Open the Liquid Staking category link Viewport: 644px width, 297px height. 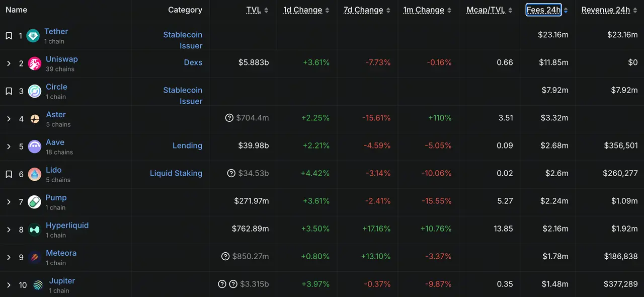[176, 173]
